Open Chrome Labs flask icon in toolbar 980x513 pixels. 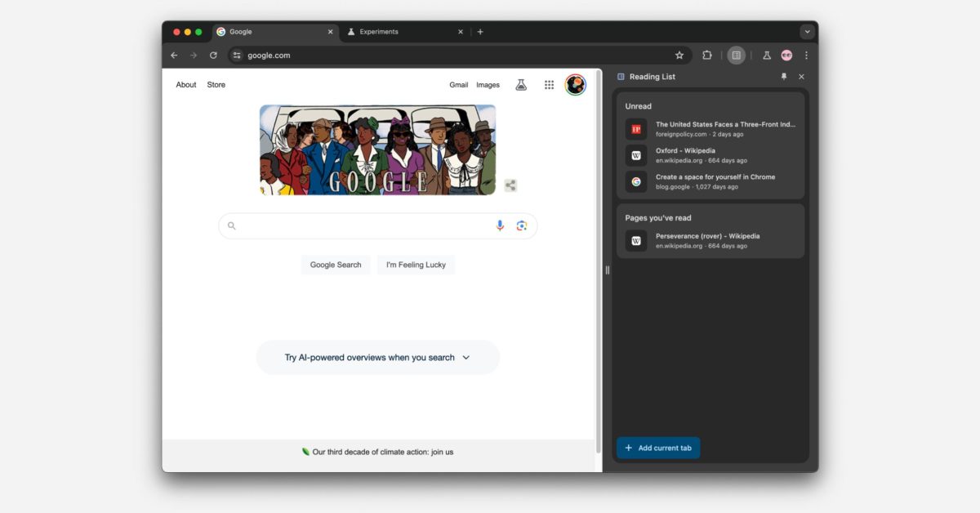766,55
